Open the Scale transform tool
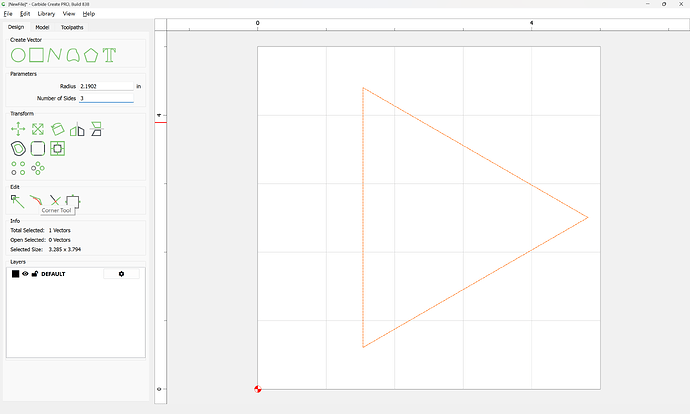Viewport: 690px width, 414px height. coord(38,129)
